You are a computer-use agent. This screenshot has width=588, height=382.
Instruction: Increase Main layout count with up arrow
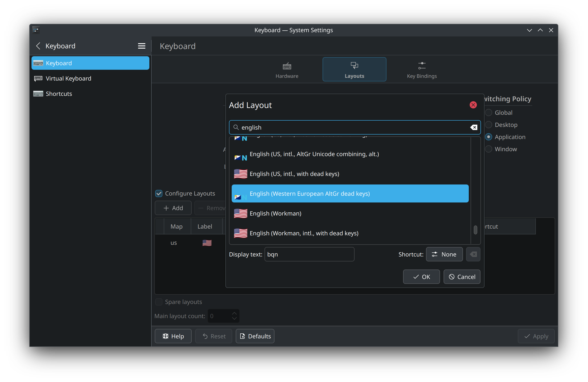tap(234, 313)
